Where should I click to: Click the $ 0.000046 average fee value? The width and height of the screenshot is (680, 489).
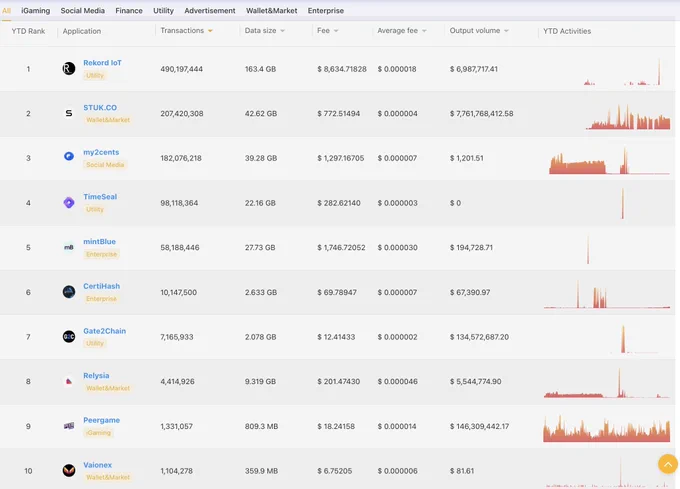397,381
